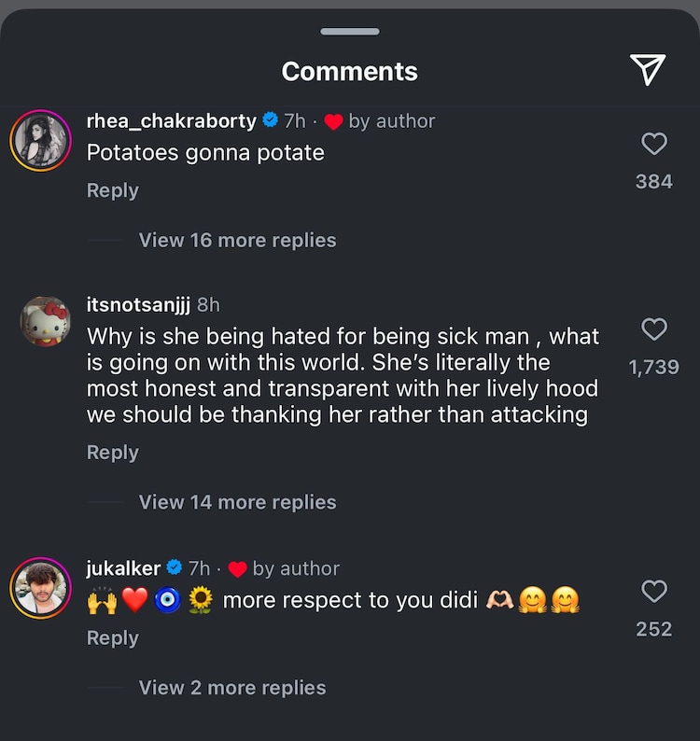Like rhea_chakraborty's comment
Screen dimensions: 700x741
click(x=654, y=144)
